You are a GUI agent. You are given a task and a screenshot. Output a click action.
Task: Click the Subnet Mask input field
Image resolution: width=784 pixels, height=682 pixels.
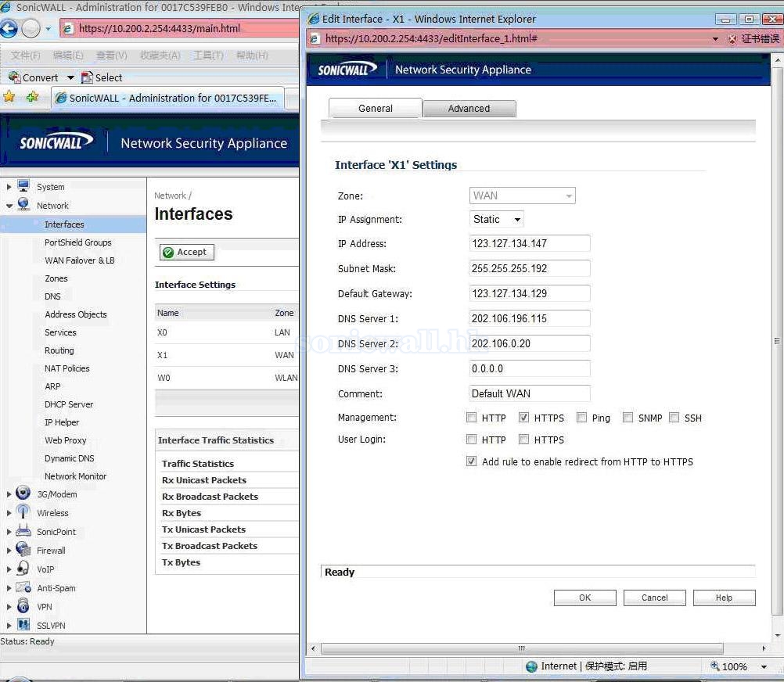coord(530,268)
